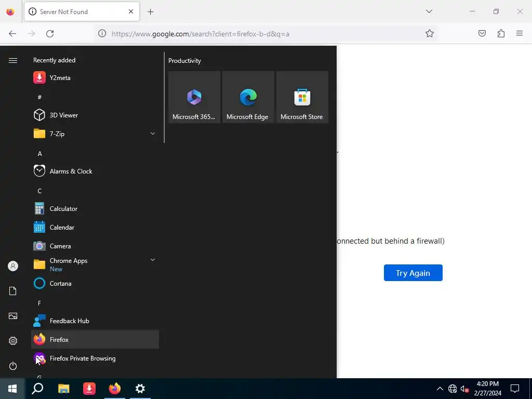
Task: Click the Try Again button
Action: (x=413, y=273)
